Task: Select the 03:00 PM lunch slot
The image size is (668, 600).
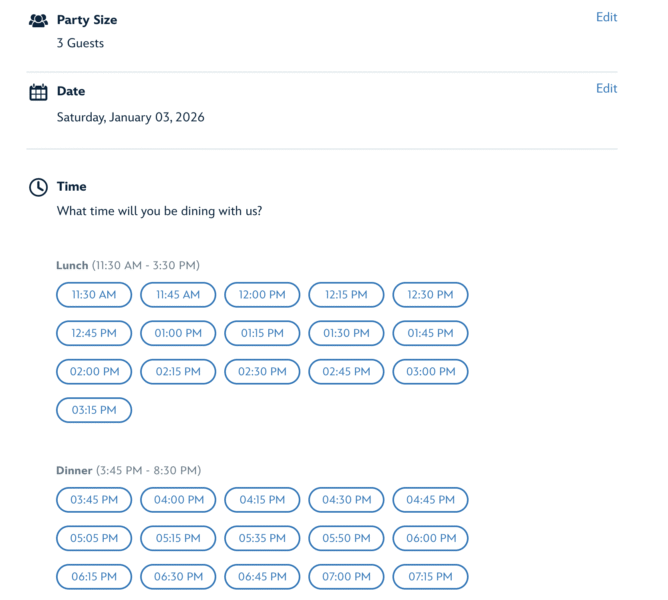Action: click(x=430, y=371)
